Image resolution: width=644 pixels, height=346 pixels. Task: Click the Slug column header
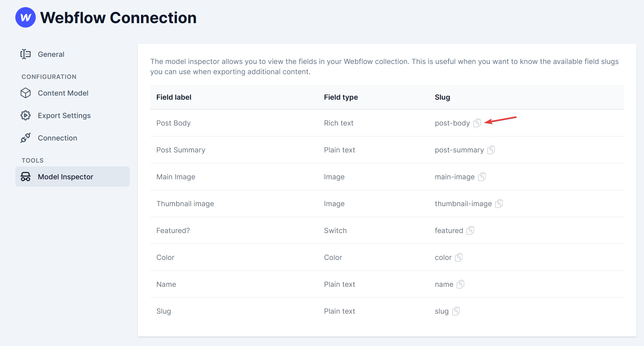click(x=442, y=97)
